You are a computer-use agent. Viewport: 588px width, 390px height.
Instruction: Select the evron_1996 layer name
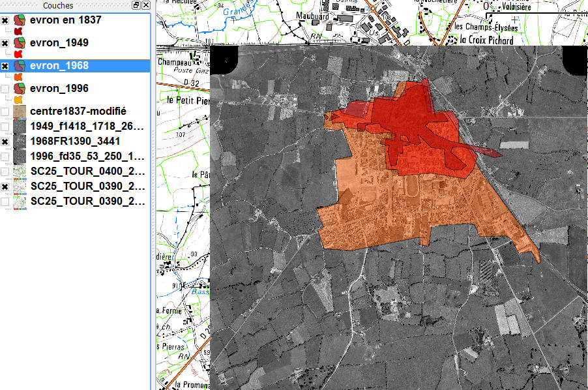pos(59,89)
